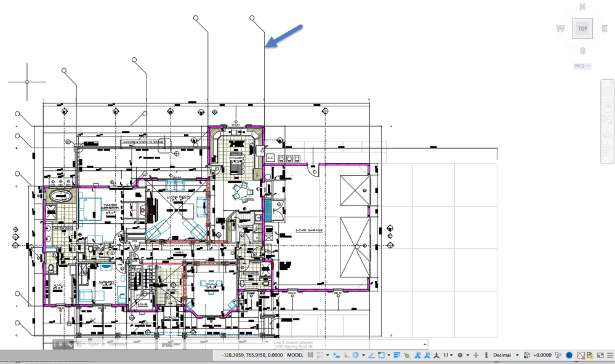Click the elevation icon beside +0.0000
This screenshot has width=615, height=364.
click(x=527, y=355)
